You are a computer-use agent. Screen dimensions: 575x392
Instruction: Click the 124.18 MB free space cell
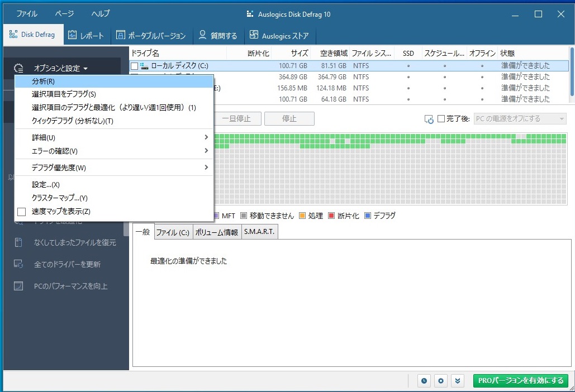[x=331, y=88]
